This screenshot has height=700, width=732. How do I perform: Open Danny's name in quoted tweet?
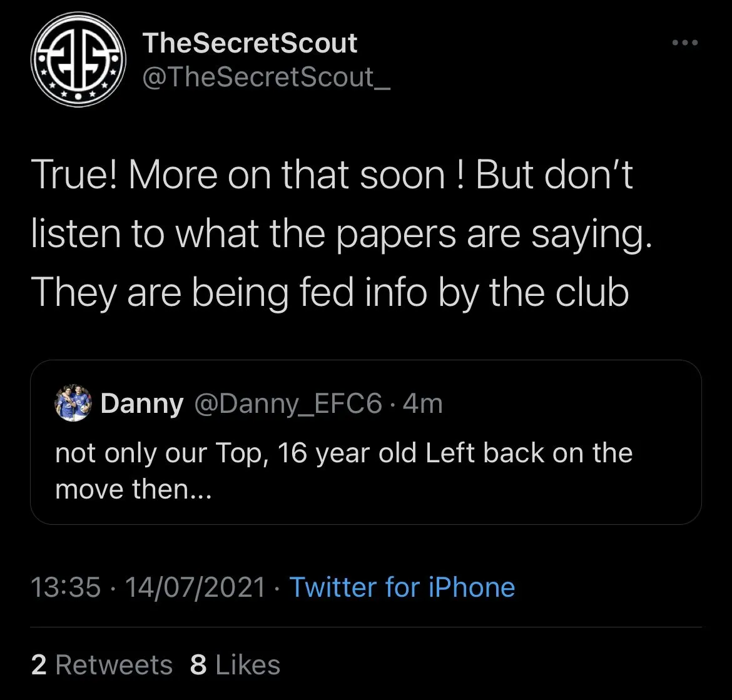coord(142,403)
